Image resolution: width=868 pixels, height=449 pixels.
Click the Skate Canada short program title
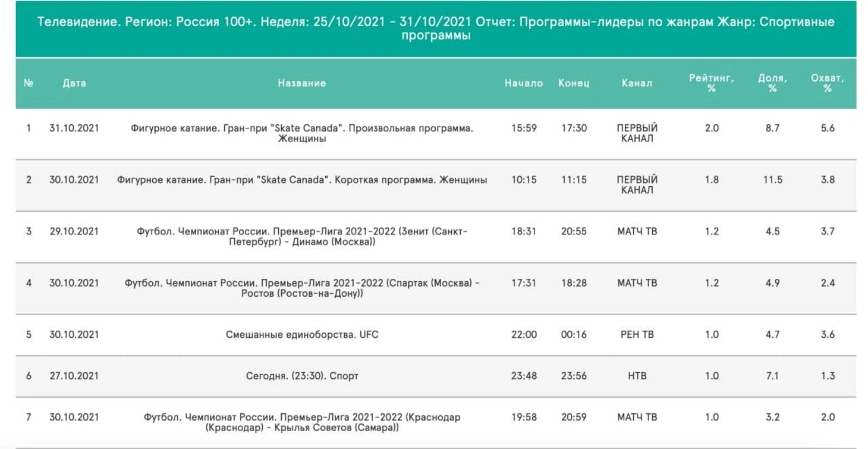pos(302,180)
